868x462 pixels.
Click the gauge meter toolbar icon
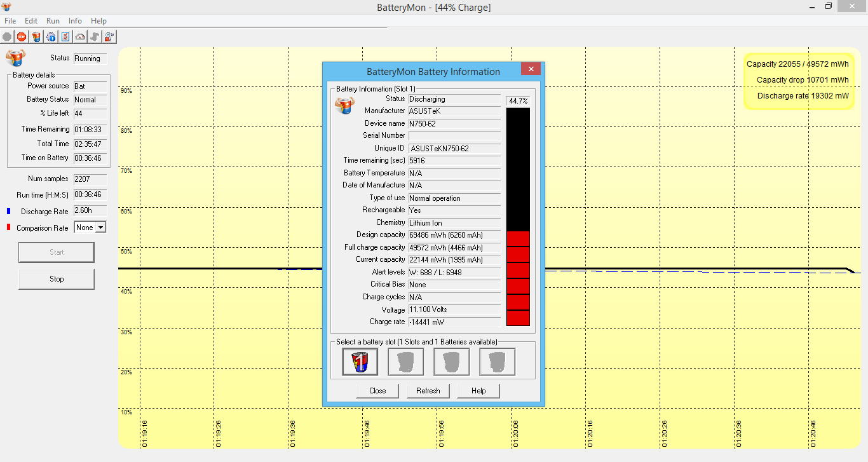click(x=80, y=37)
